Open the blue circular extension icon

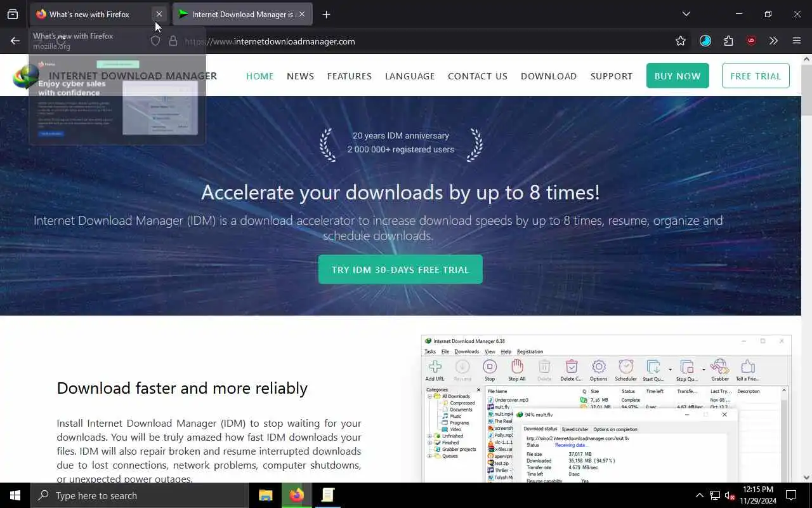pos(705,41)
